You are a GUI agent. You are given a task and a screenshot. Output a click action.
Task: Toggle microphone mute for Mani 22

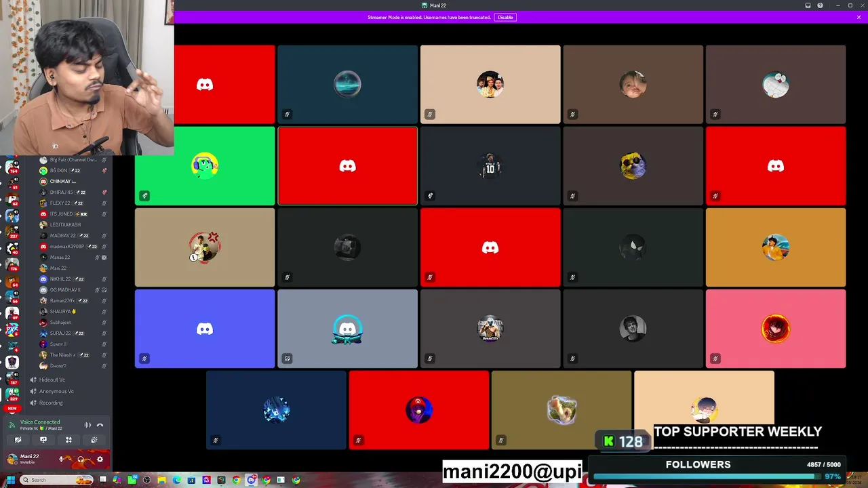[62, 460]
